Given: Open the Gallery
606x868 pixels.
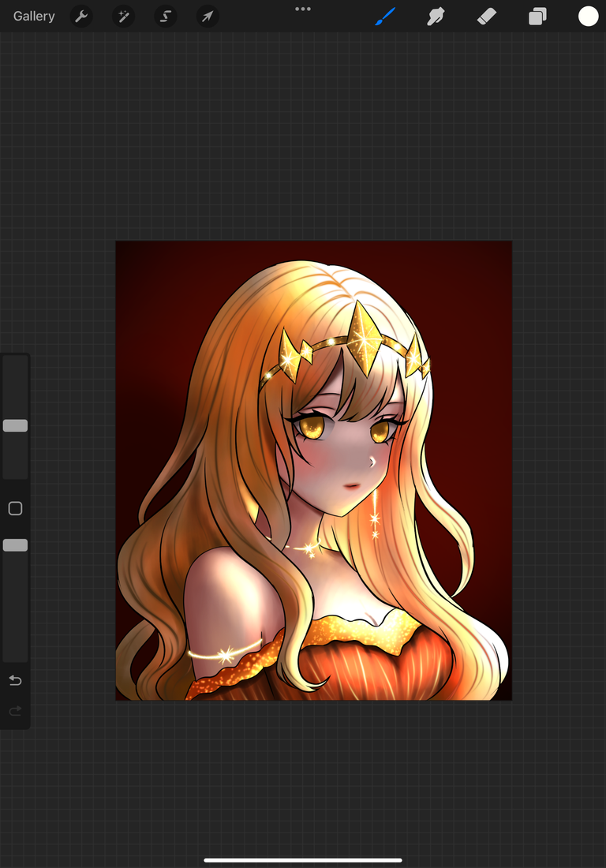Looking at the screenshot, I should click(34, 16).
